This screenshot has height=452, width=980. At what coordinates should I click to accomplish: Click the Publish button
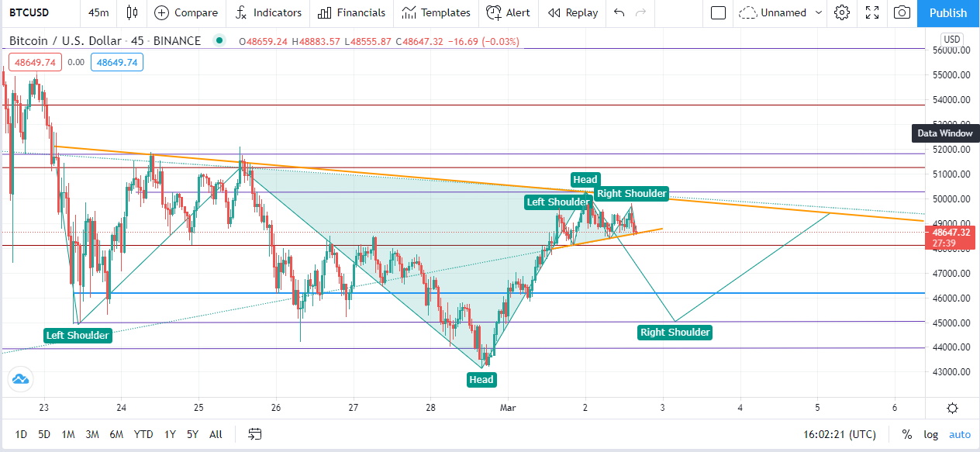click(x=948, y=12)
